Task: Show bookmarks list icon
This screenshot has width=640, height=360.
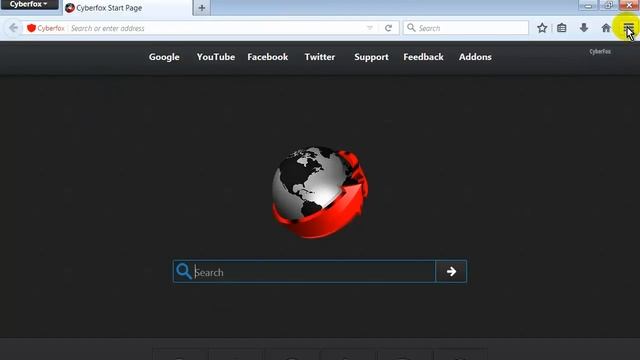Action: 562,28
